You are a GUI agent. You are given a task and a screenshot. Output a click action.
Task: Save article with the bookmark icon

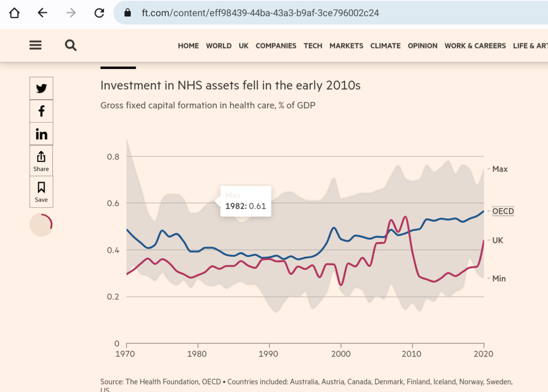click(41, 192)
